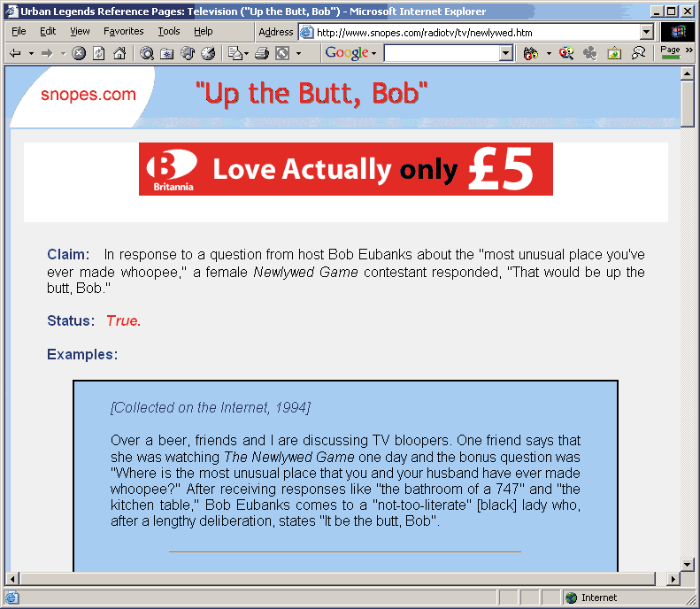Click the Google toolbar logo
This screenshot has width=700, height=609.
tap(347, 53)
